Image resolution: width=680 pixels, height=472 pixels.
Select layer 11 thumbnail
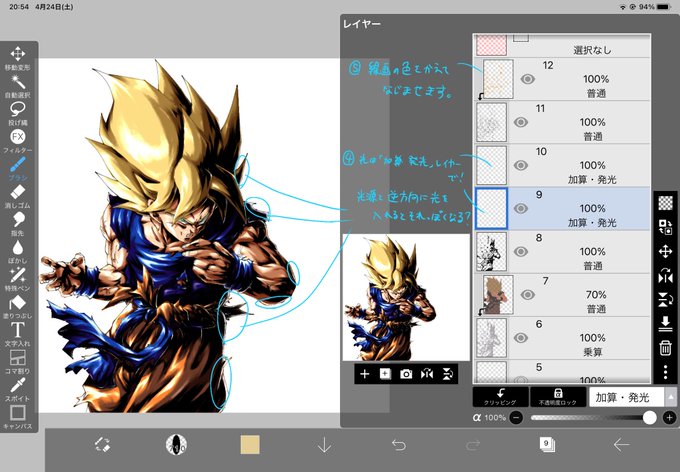(491, 122)
